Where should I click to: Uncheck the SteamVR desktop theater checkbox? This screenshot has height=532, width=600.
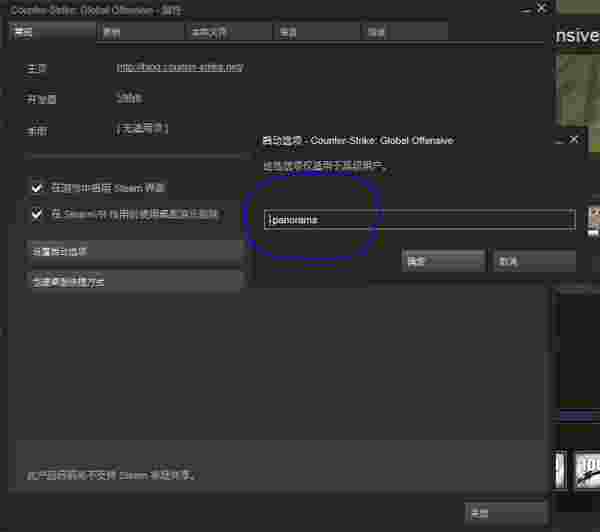tap(37, 214)
